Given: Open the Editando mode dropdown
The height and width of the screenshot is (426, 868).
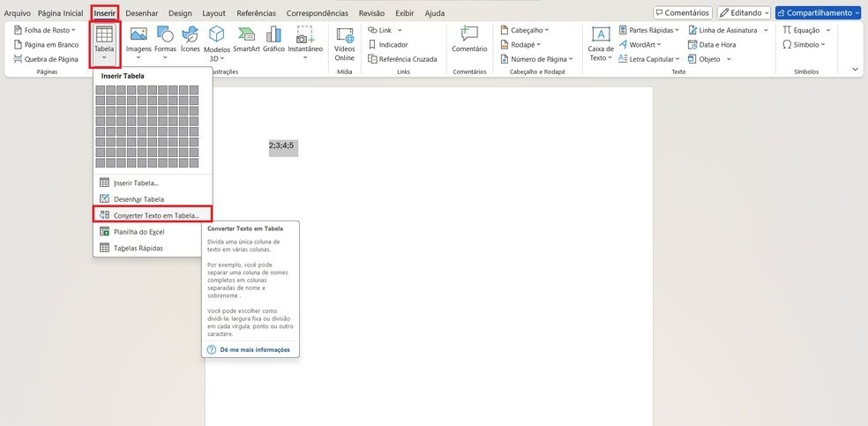Looking at the screenshot, I should [x=744, y=12].
